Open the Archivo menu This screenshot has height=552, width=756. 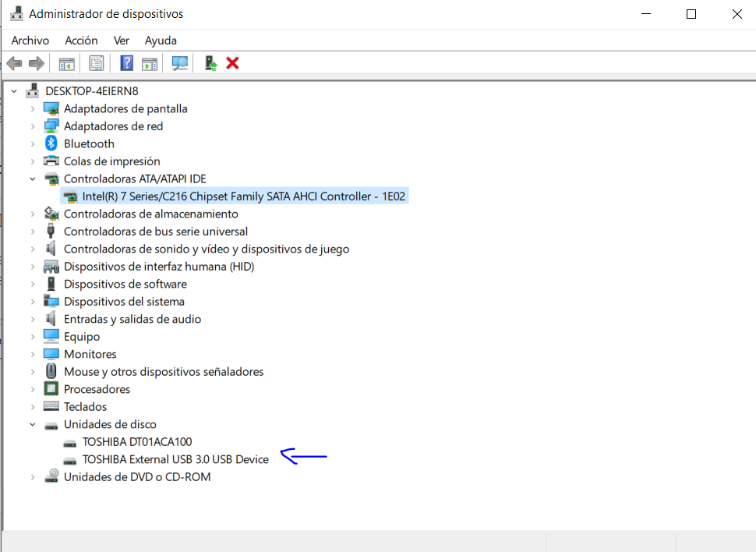30,41
